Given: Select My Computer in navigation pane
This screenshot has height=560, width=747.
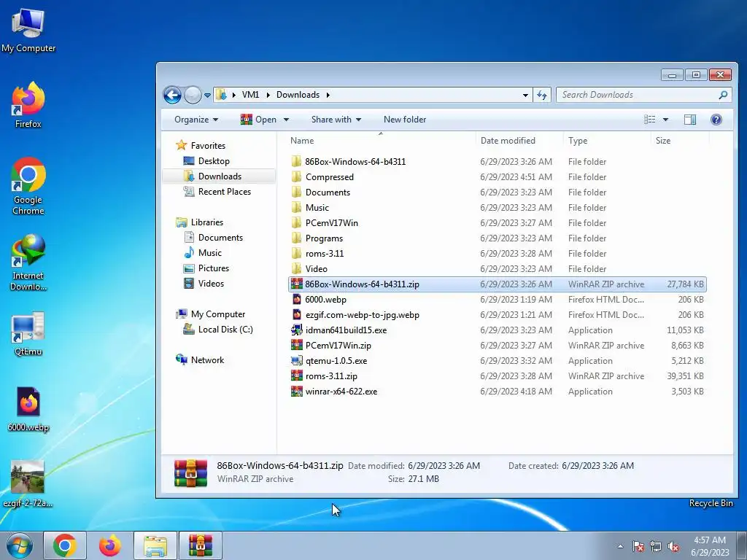Looking at the screenshot, I should 211,314.
